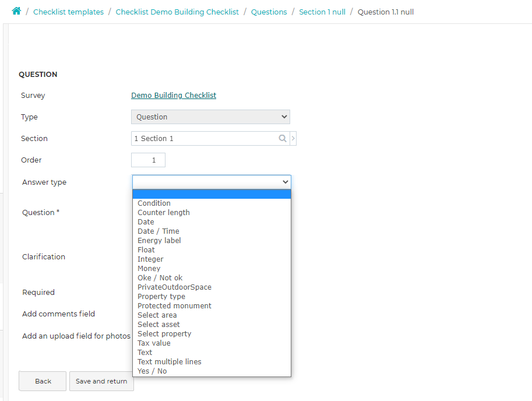Select Tax value option
This screenshot has height=401, width=532.
tap(212, 343)
